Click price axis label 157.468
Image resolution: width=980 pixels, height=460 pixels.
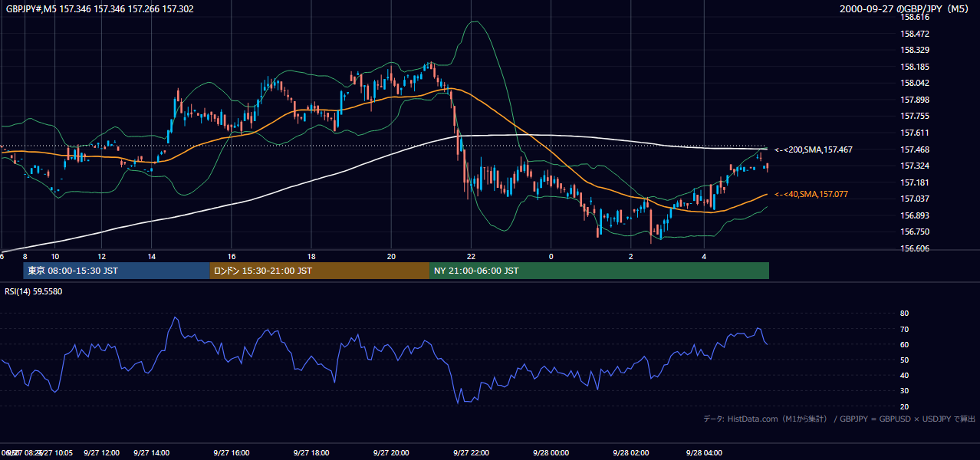coord(914,149)
